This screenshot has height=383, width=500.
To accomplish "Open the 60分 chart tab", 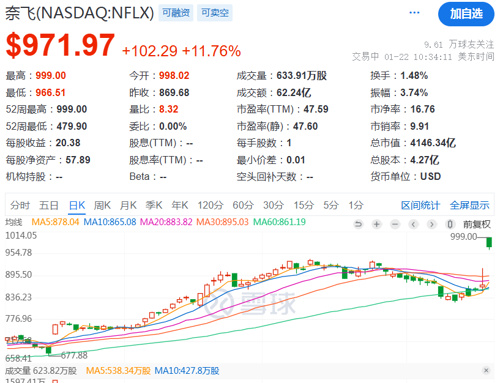I will 243,205.
